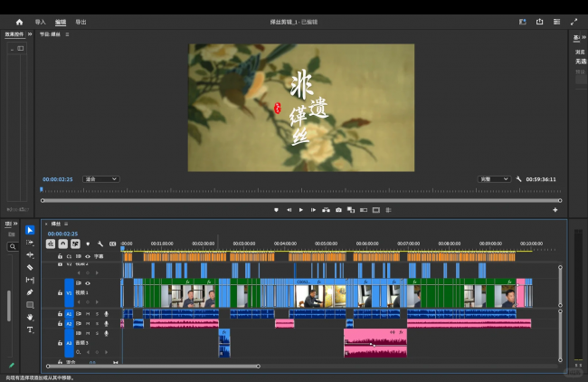Select the Type tool
This screenshot has width=588, height=382.
[30, 330]
